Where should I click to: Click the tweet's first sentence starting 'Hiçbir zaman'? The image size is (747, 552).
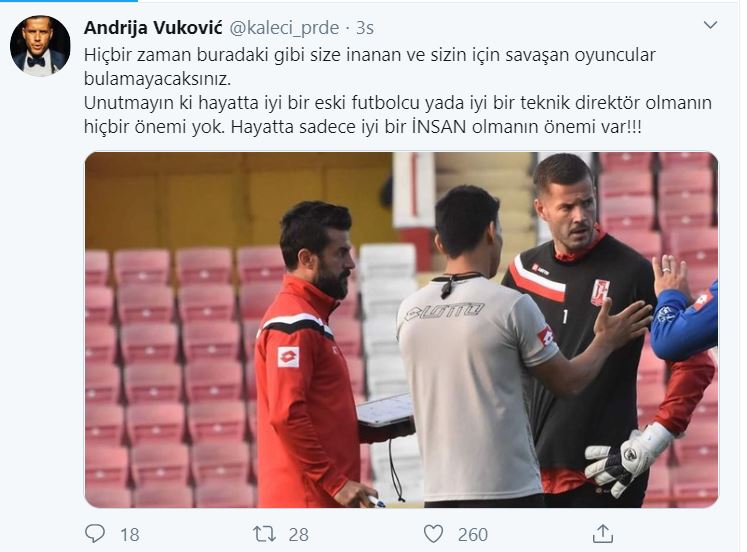(x=370, y=66)
